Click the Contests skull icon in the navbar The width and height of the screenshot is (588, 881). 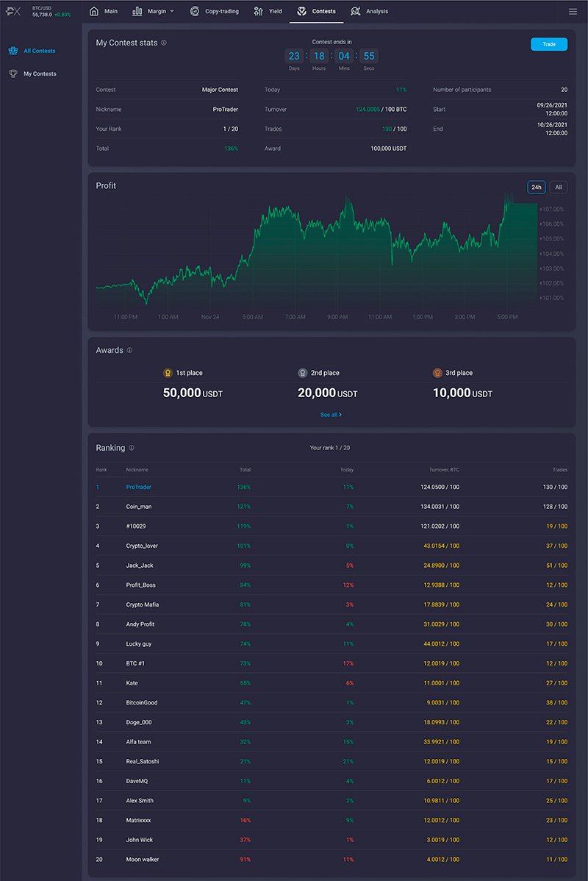tap(301, 11)
